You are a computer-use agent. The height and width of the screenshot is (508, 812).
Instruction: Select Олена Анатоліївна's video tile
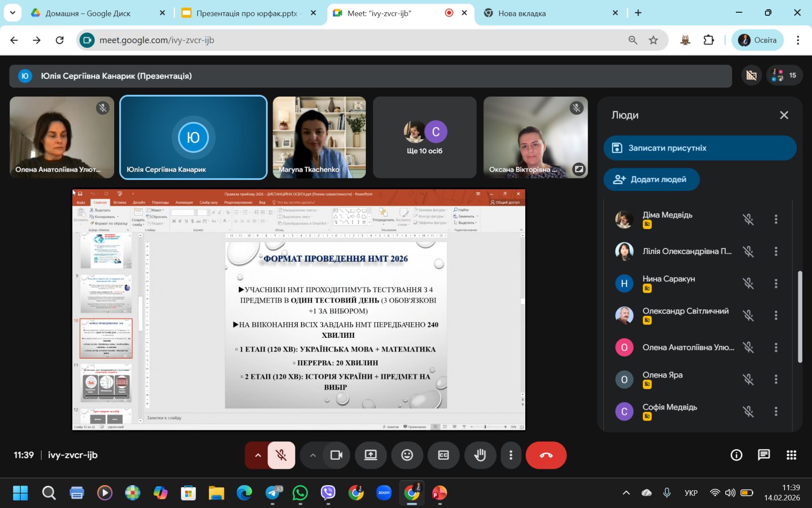point(62,137)
